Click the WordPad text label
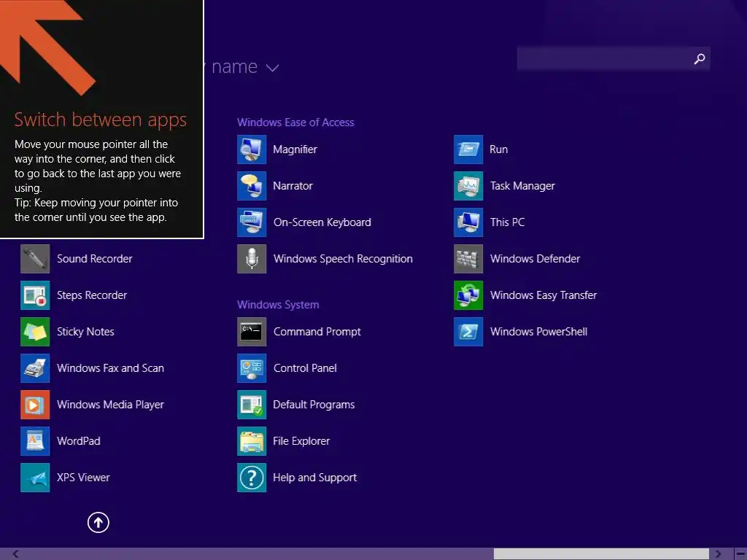The width and height of the screenshot is (747, 560). [x=79, y=441]
